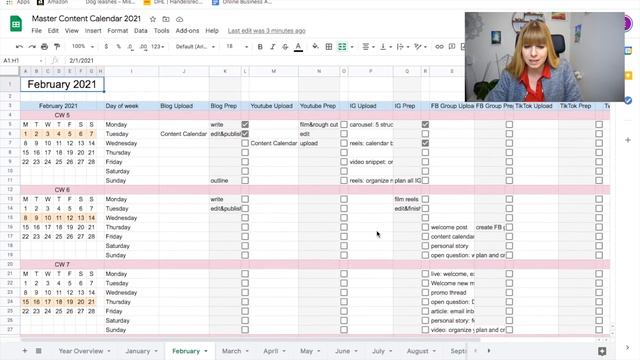The image size is (640, 360).
Task: Click the Print icon
Action: coord(44,47)
